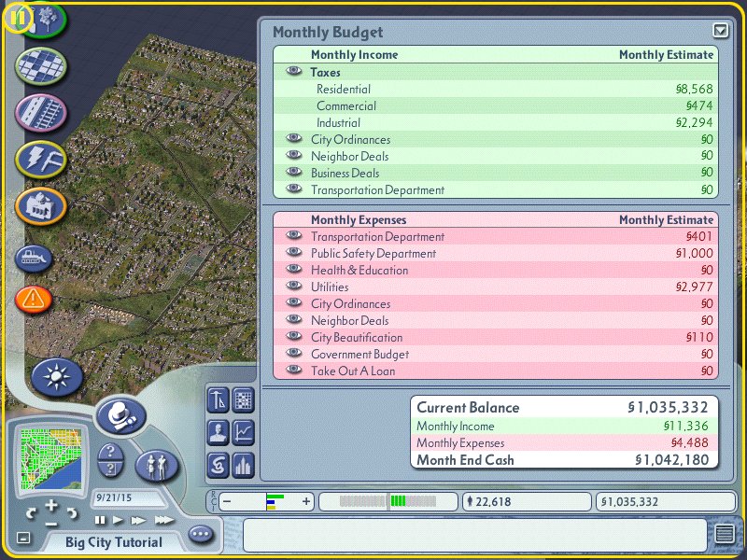This screenshot has width=747, height=560.
Task: Open the Landscape trees tool
Action: [x=45, y=18]
